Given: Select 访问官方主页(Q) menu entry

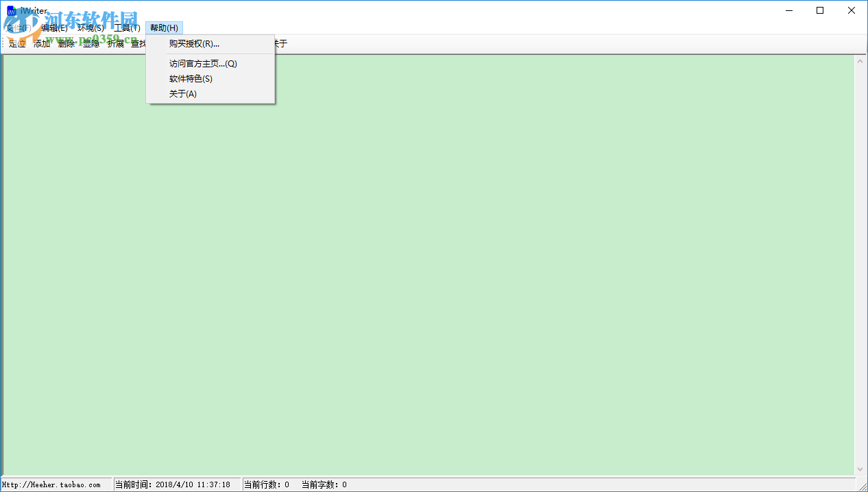Looking at the screenshot, I should point(204,63).
